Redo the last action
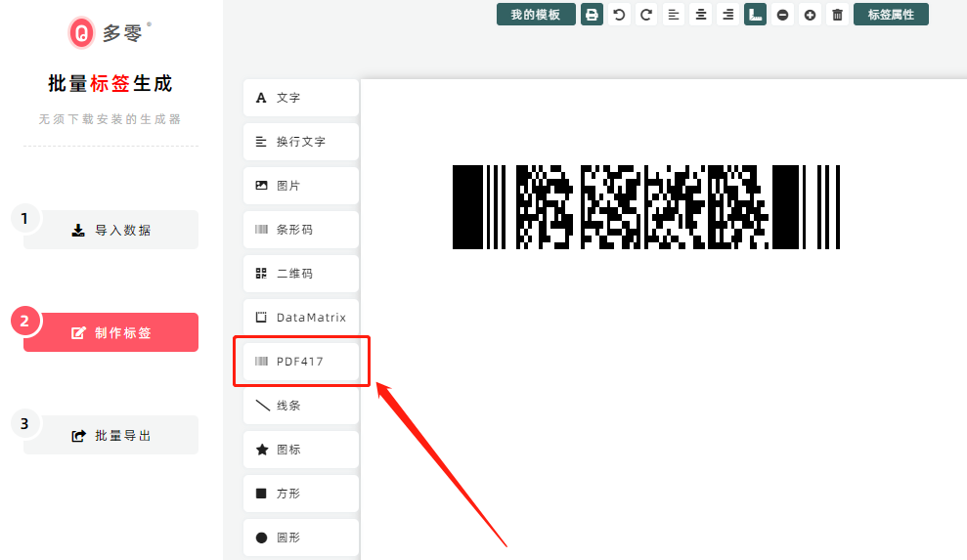 point(646,15)
